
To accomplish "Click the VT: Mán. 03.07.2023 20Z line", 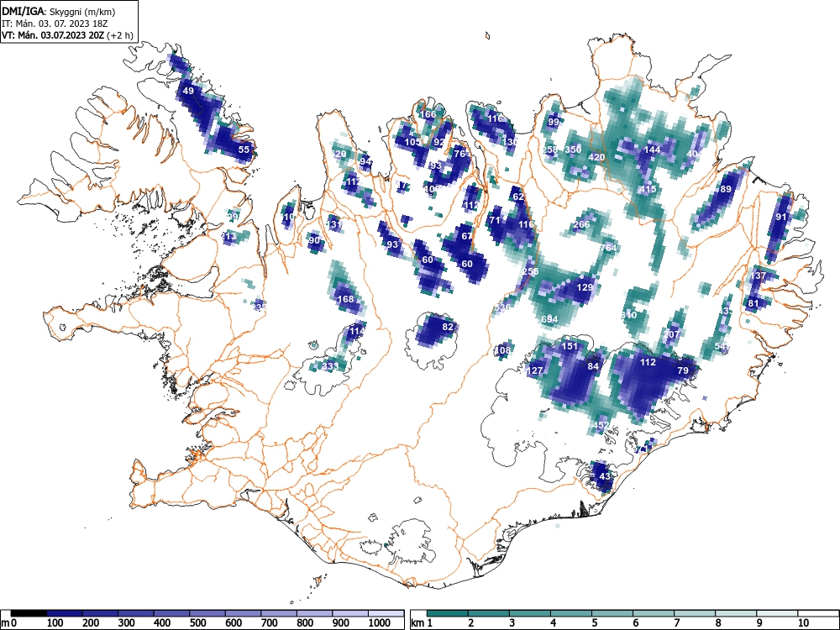I will tap(67, 35).
